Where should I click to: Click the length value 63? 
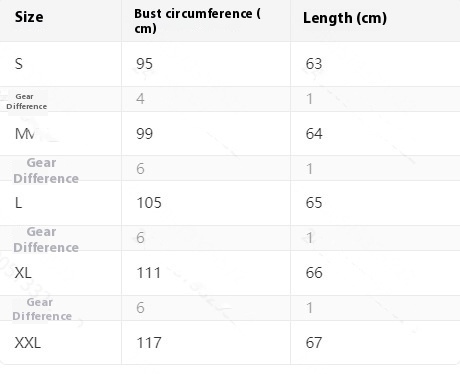coord(314,64)
